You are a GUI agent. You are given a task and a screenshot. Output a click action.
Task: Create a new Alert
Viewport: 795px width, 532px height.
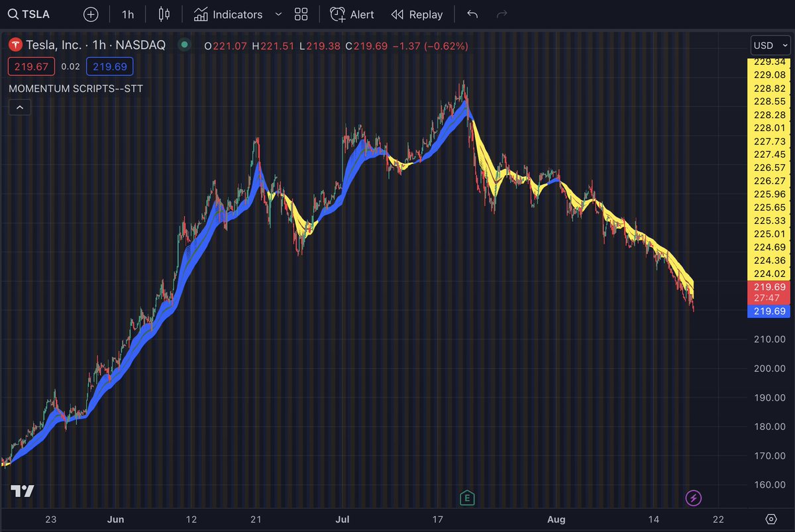click(x=352, y=14)
